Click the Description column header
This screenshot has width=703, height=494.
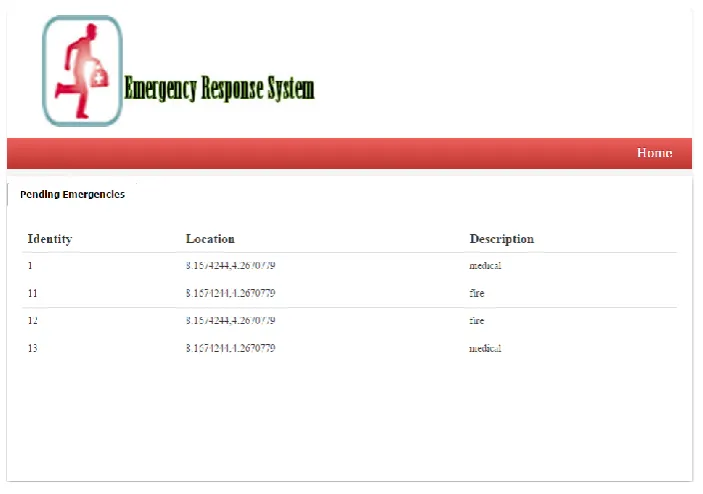[x=502, y=239]
